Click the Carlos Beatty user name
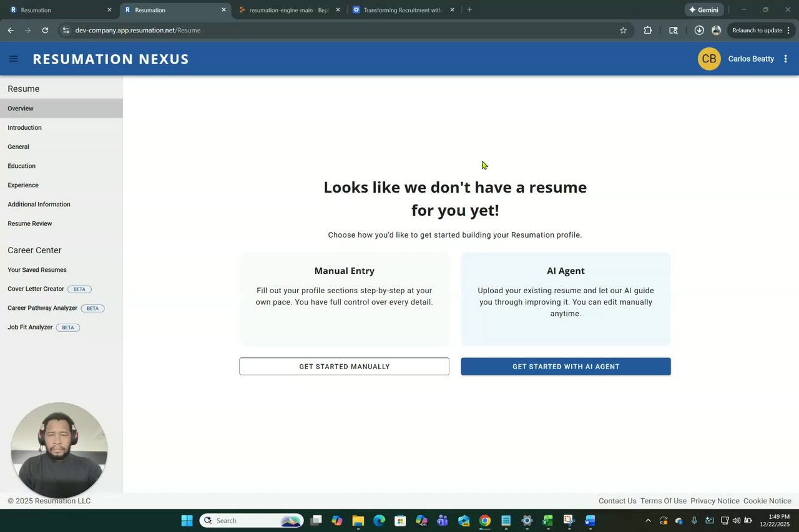 click(751, 59)
